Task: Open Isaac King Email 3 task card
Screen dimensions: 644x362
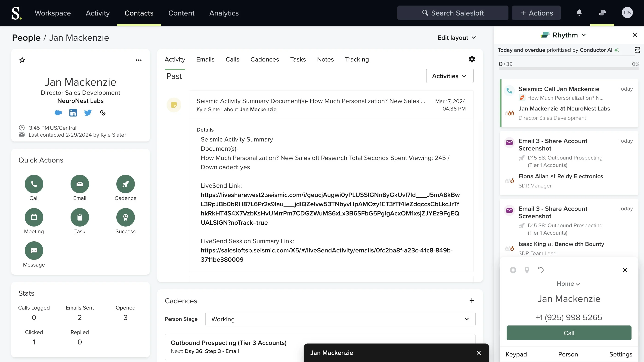Action: pyautogui.click(x=569, y=228)
